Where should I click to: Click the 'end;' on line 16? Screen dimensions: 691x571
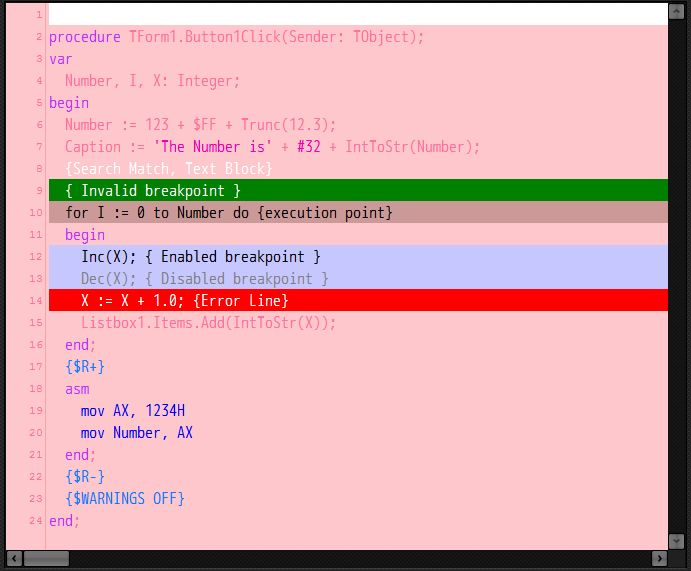tap(80, 345)
